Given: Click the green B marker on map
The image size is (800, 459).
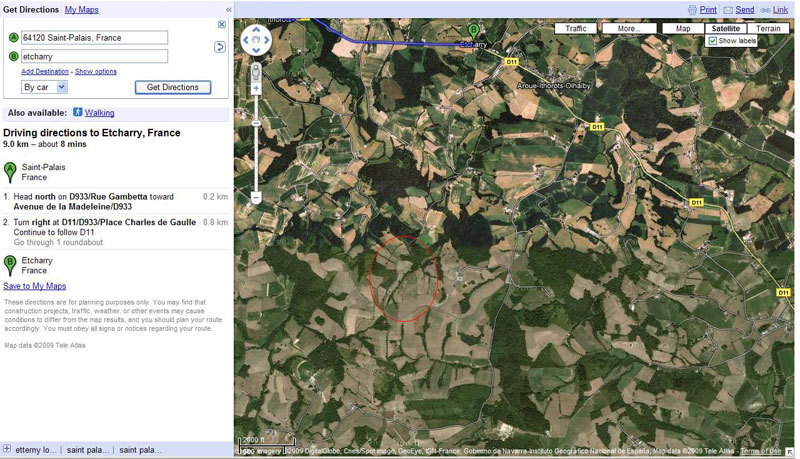Looking at the screenshot, I should click(x=473, y=31).
